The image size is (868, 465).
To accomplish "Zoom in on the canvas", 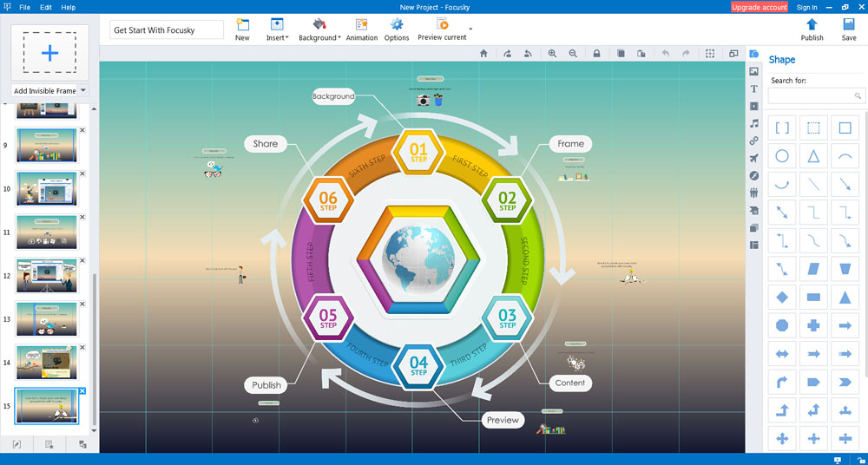I will pos(552,54).
